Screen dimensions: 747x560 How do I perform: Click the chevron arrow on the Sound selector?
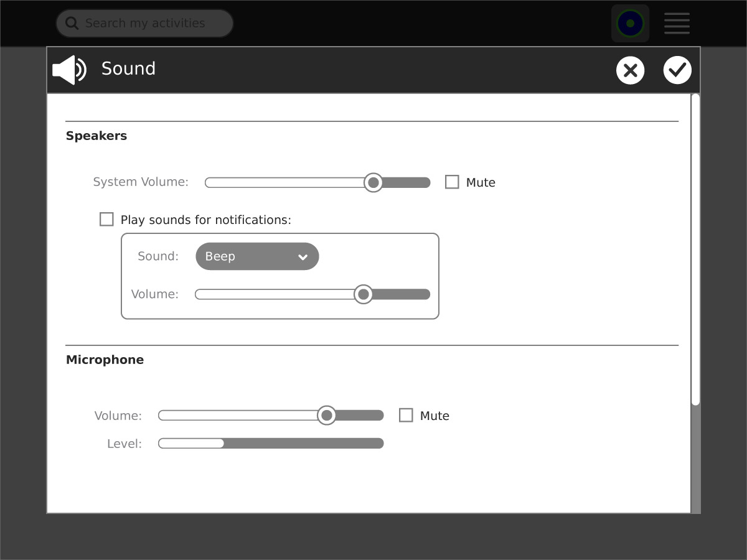click(x=303, y=257)
